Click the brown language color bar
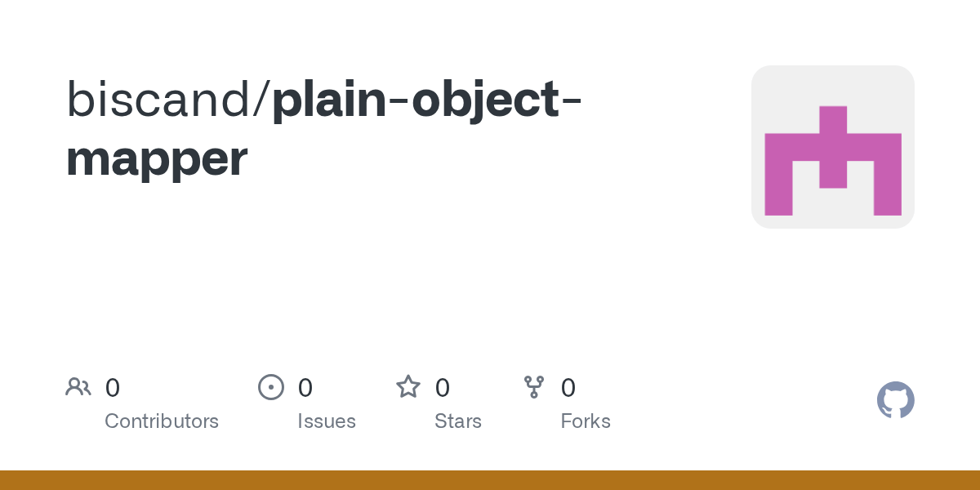The image size is (980, 490). [490, 480]
